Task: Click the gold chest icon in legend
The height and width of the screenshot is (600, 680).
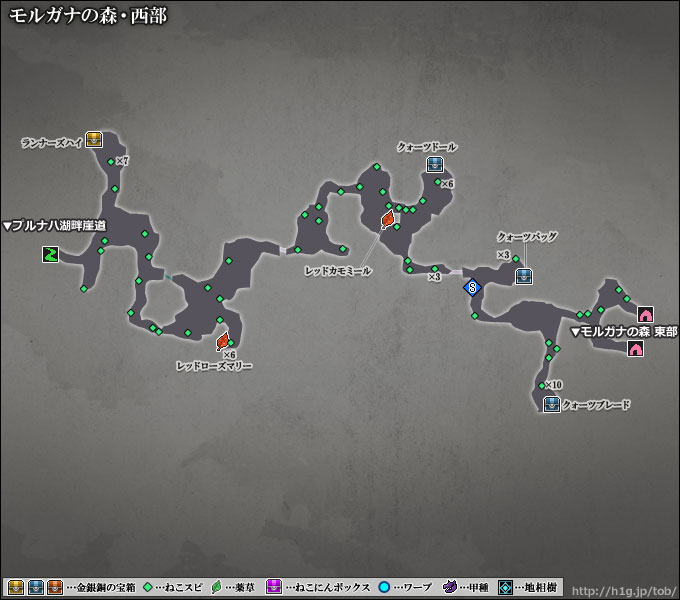Action: click(x=16, y=587)
